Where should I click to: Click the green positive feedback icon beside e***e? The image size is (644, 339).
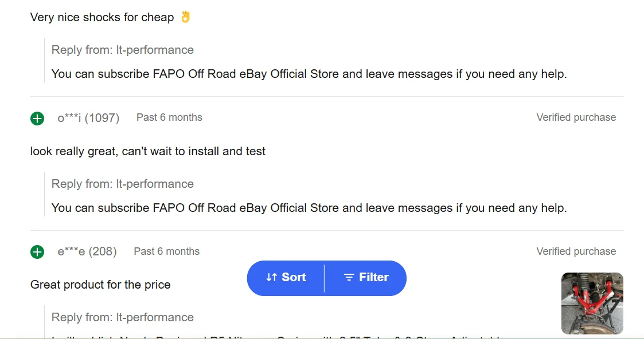pyautogui.click(x=37, y=252)
